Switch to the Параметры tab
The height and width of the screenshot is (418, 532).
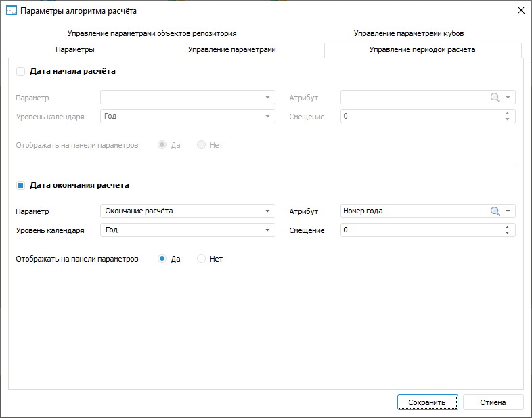tap(74, 50)
